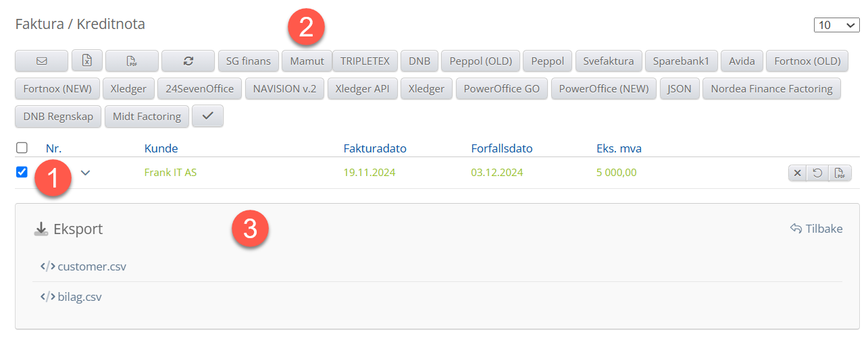Click the PDF icon in the top toolbar
This screenshot has height=342, width=868.
click(x=132, y=61)
